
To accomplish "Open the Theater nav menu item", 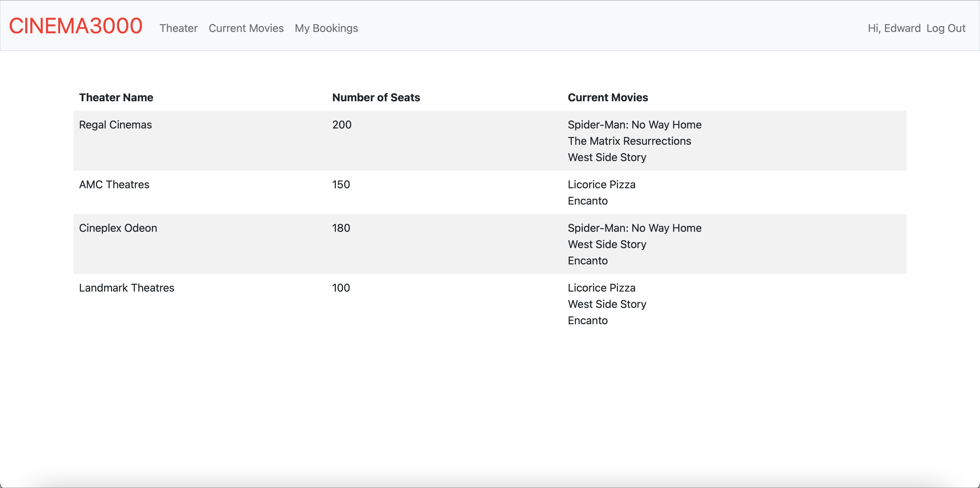I will click(178, 28).
